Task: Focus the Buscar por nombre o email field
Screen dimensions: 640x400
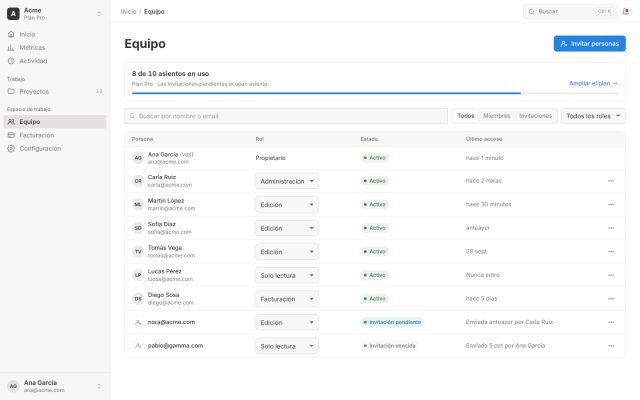Action: (x=286, y=116)
